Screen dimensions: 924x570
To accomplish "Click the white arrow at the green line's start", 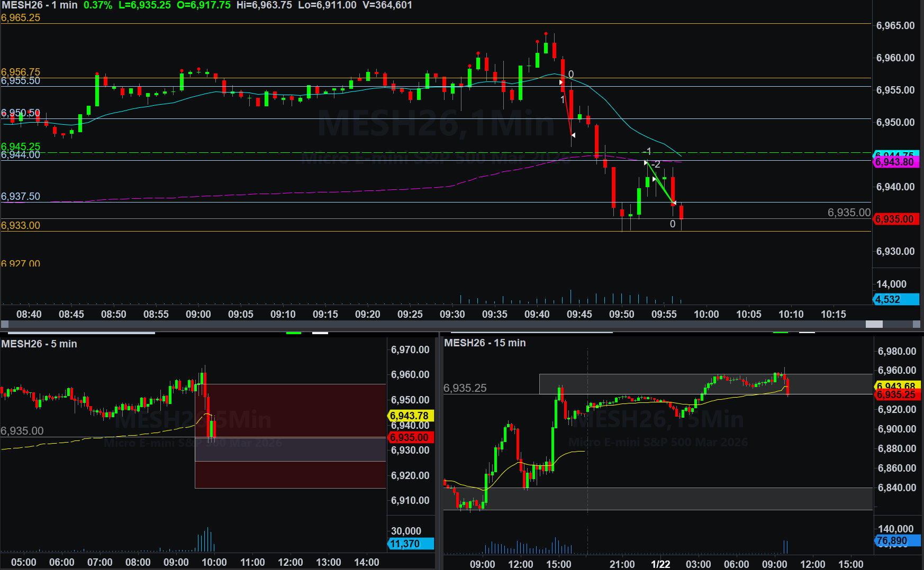I will click(x=646, y=162).
